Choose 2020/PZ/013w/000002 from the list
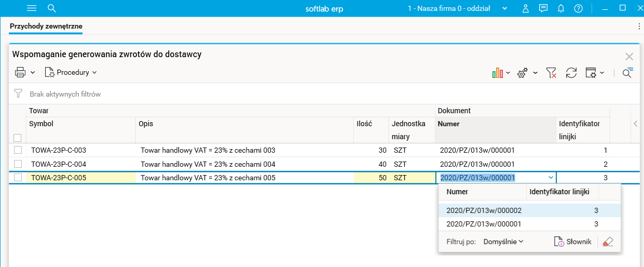The height and width of the screenshot is (267, 644). pyautogui.click(x=484, y=210)
